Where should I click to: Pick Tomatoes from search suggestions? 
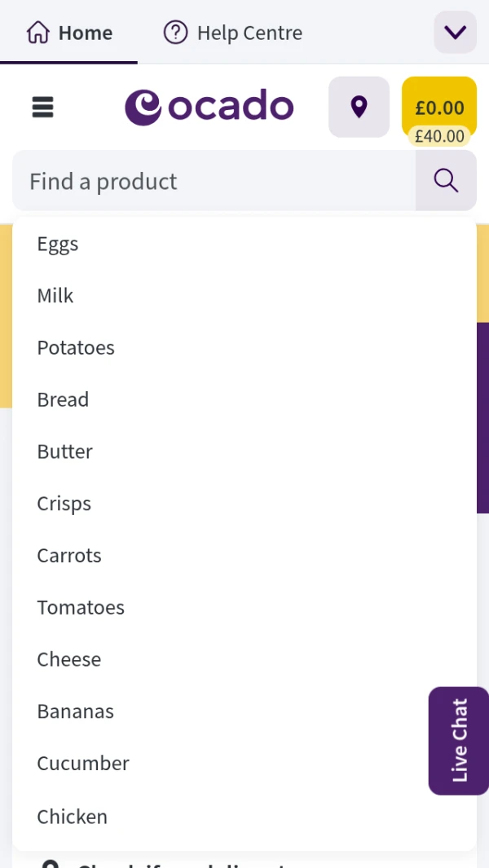(81, 607)
